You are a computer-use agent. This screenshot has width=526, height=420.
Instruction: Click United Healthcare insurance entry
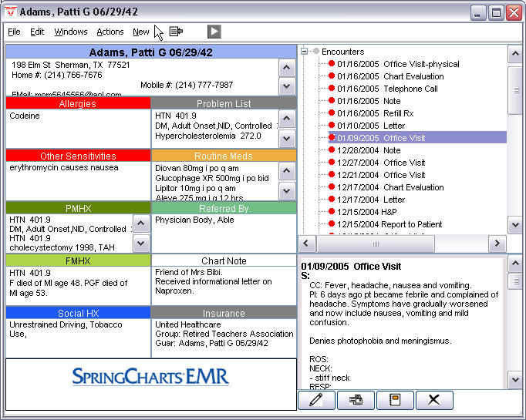(188, 324)
